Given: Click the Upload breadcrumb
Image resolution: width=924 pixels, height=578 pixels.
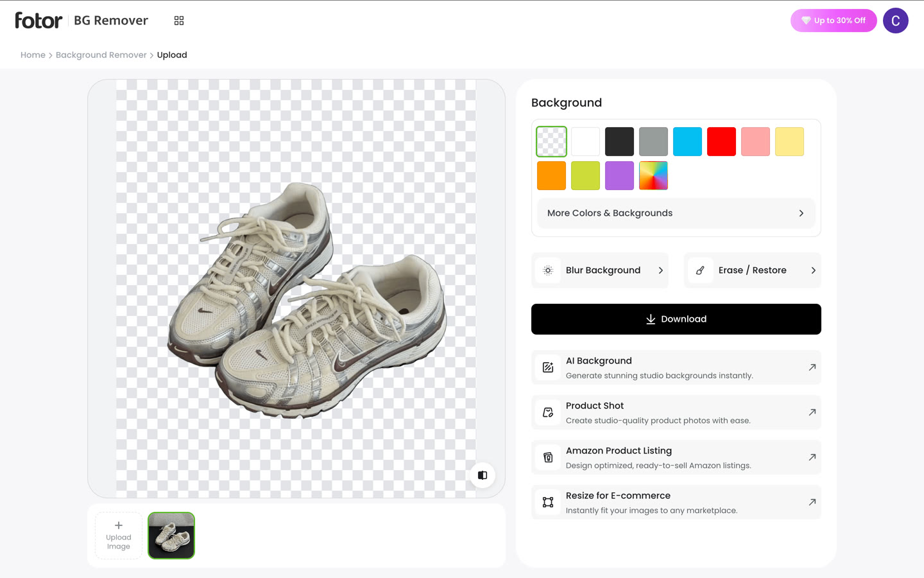Looking at the screenshot, I should coord(172,55).
